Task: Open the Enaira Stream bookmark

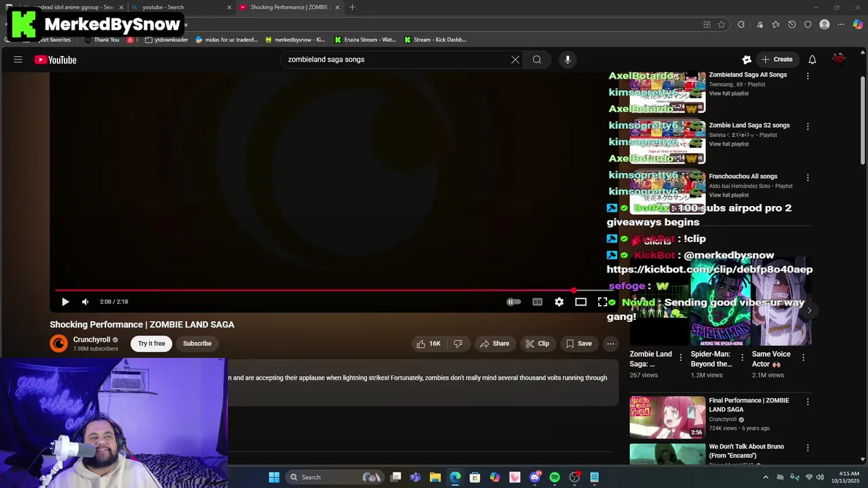Action: 365,40
